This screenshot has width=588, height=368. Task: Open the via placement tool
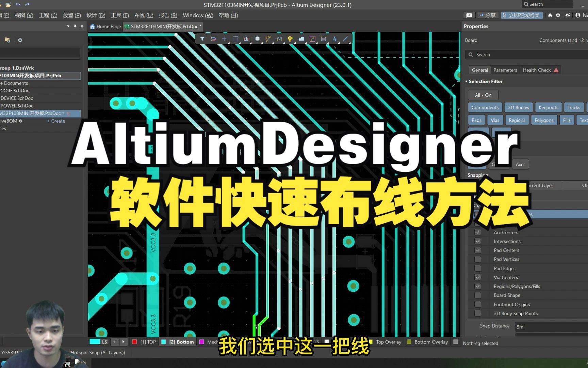click(x=290, y=39)
